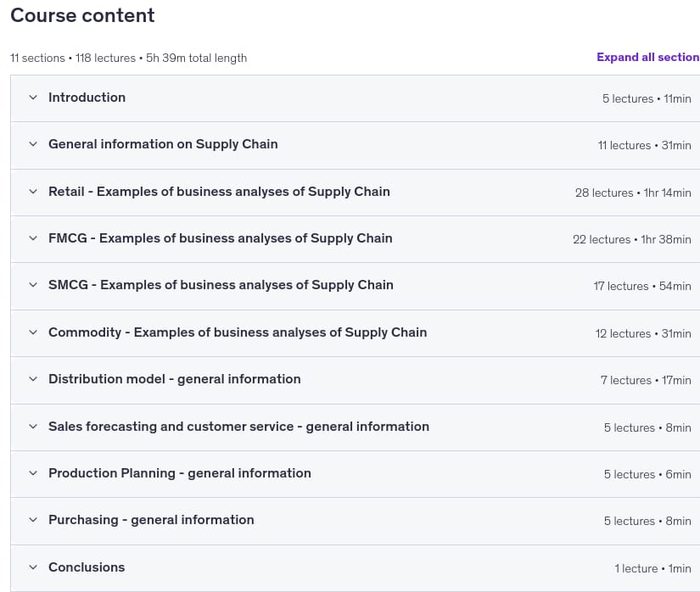The image size is (700, 592).
Task: Expand the Purchasing section chevron
Action: click(x=33, y=520)
